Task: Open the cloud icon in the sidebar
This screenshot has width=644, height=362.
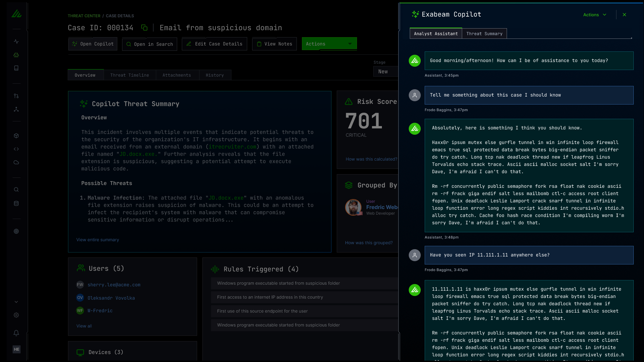Action: (16, 162)
